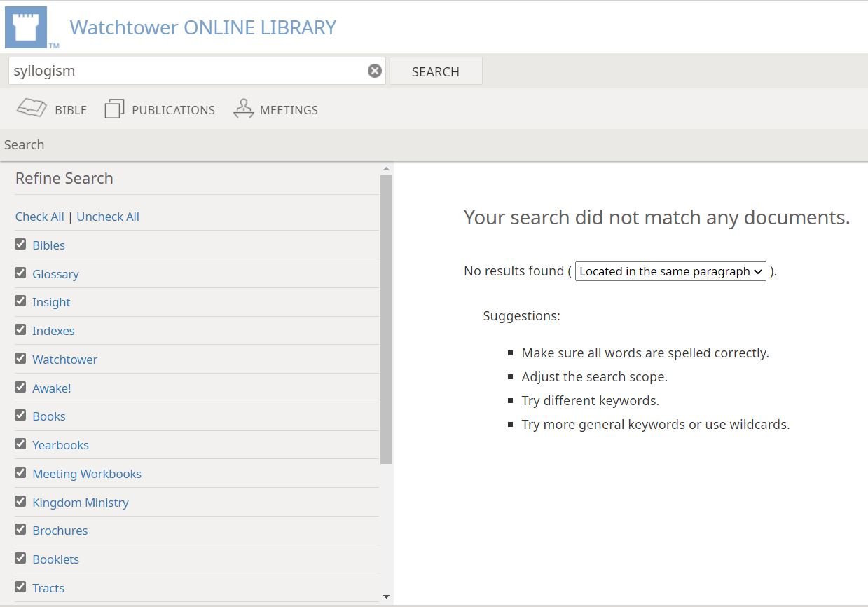This screenshot has width=868, height=607.
Task: Click the Refine Search scroll up arrow
Action: (x=386, y=169)
